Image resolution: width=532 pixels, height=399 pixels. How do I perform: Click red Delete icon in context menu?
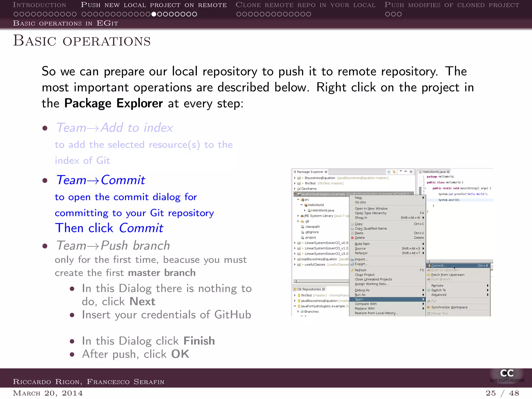point(353,238)
